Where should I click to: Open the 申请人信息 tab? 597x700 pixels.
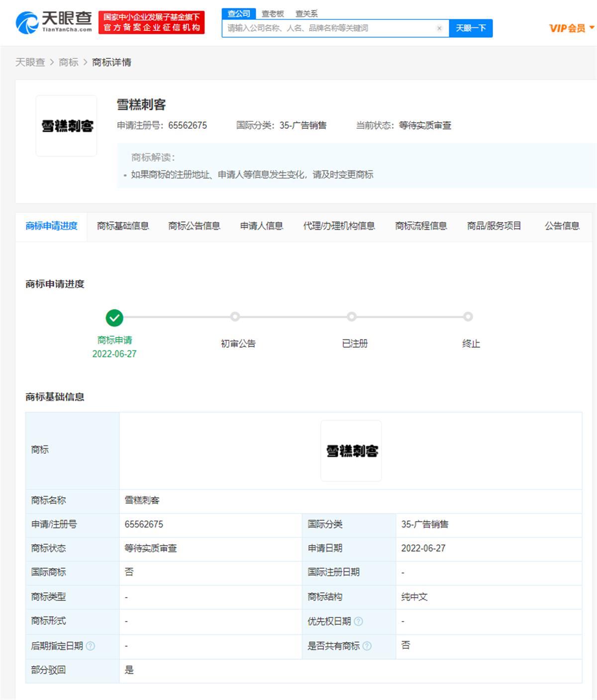(261, 226)
